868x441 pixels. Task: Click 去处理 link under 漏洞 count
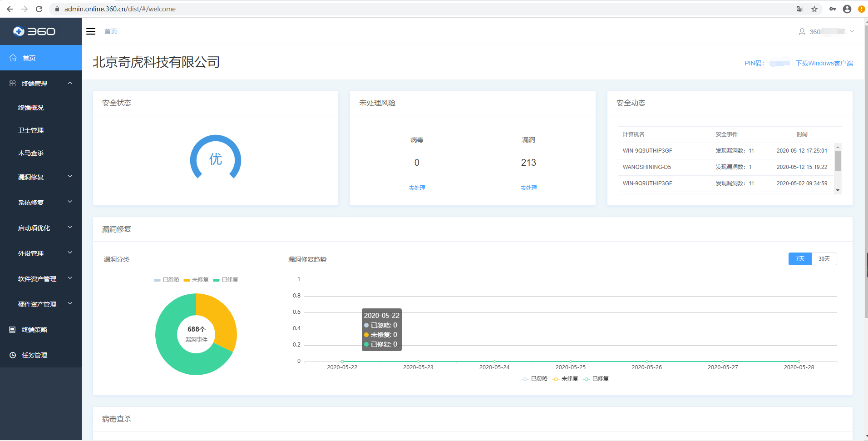528,188
